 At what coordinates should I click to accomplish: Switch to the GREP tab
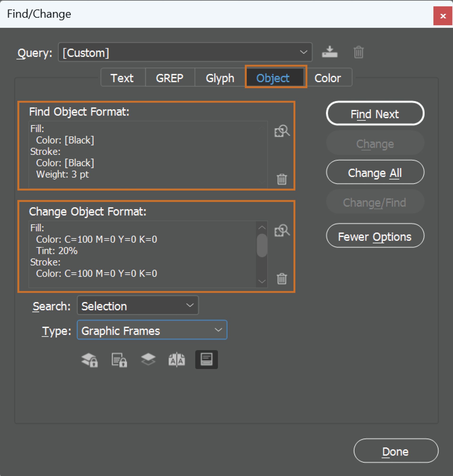coord(170,78)
